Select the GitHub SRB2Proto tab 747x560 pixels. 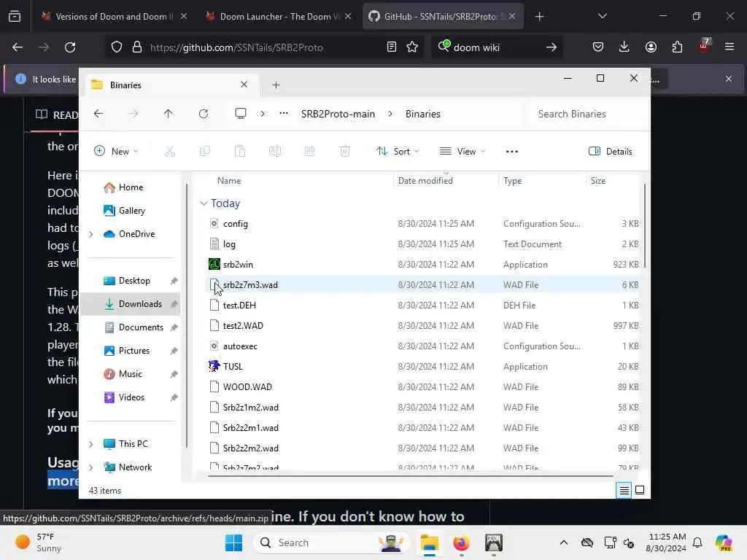[x=443, y=16]
